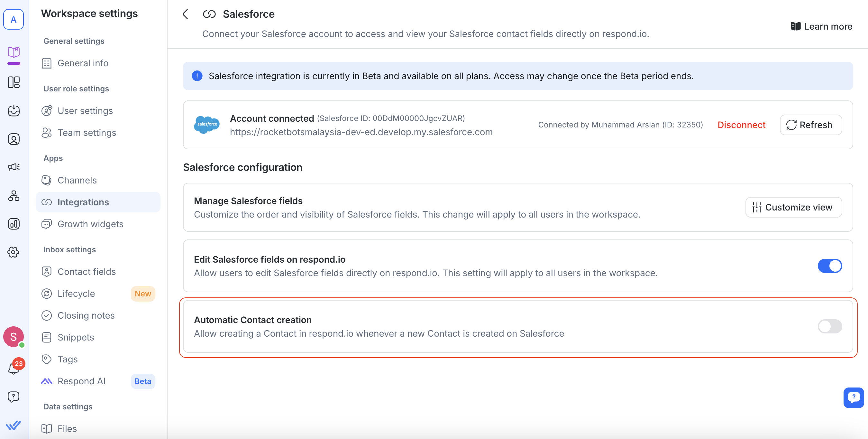Open the notifications bell with 23 badge
The height and width of the screenshot is (439, 868).
14,368
